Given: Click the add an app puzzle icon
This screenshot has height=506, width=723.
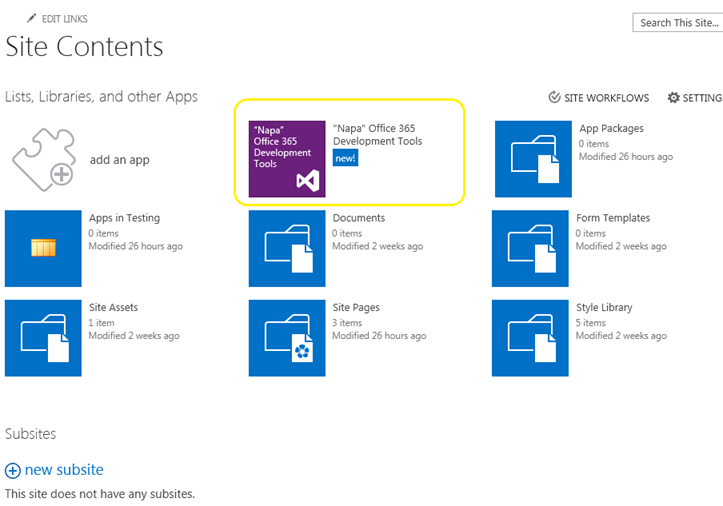Looking at the screenshot, I should click(44, 160).
